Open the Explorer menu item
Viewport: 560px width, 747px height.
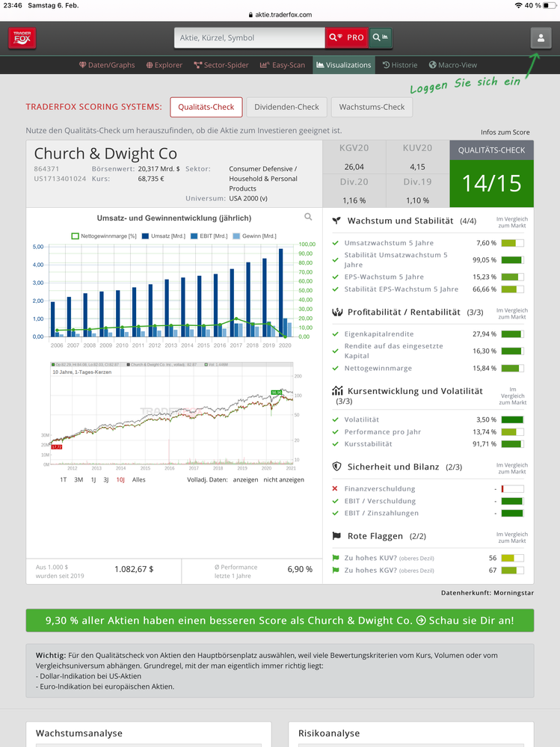coord(164,65)
